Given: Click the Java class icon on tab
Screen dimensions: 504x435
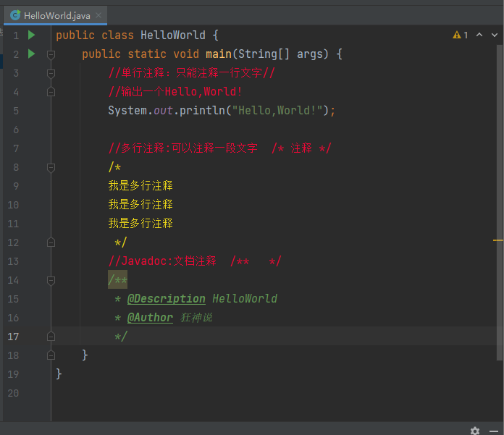Looking at the screenshot, I should point(15,14).
